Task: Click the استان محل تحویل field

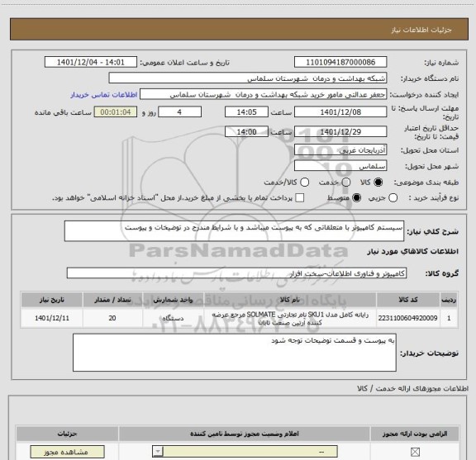Action: [x=340, y=150]
